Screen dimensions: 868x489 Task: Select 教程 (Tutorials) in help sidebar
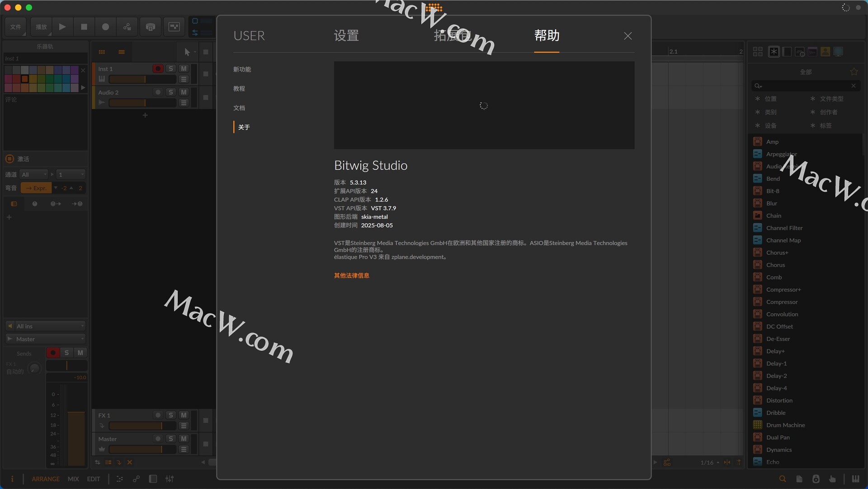coord(239,89)
